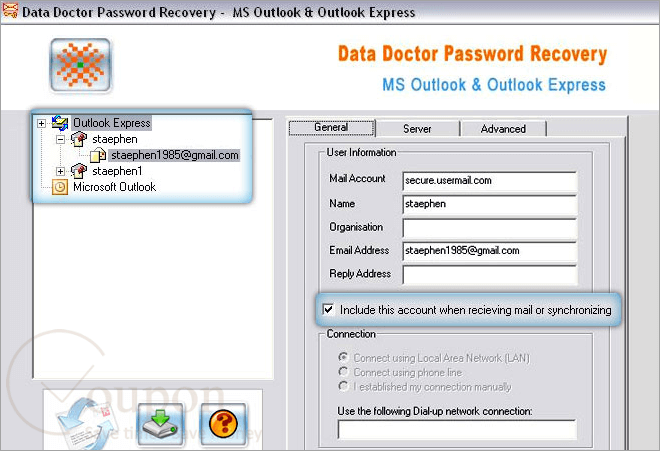The width and height of the screenshot is (660, 451).
Task: Click the Organisation input field
Action: coord(490,227)
